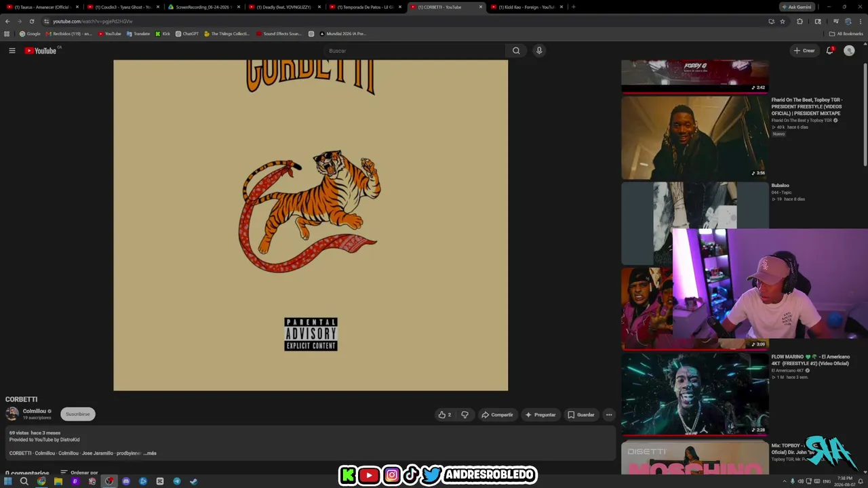Open the 'Ordenar por' comment sort dropdown

point(79,472)
